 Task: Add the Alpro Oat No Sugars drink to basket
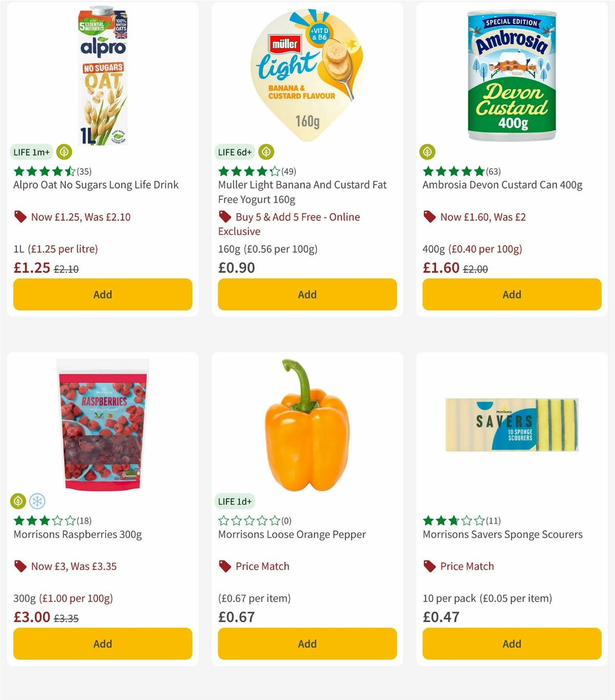point(102,294)
